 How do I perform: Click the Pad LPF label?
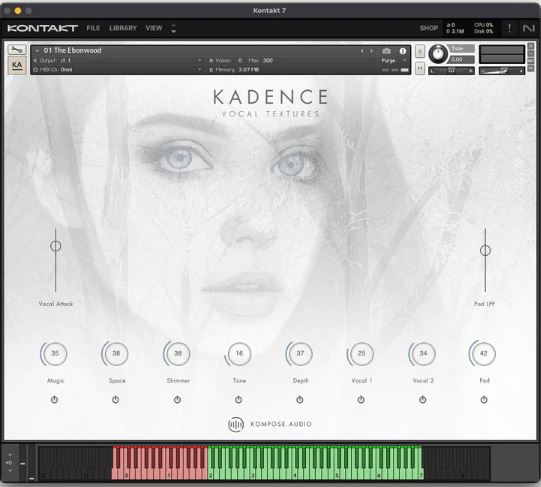pos(484,304)
